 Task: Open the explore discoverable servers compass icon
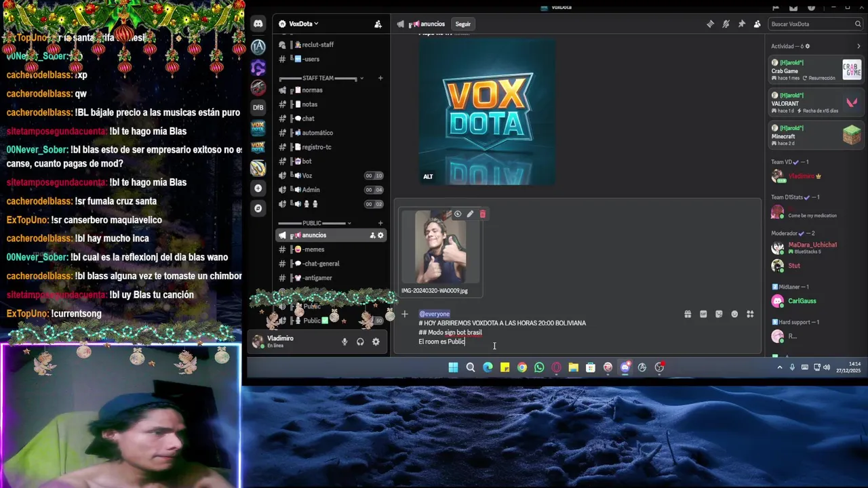coord(258,208)
